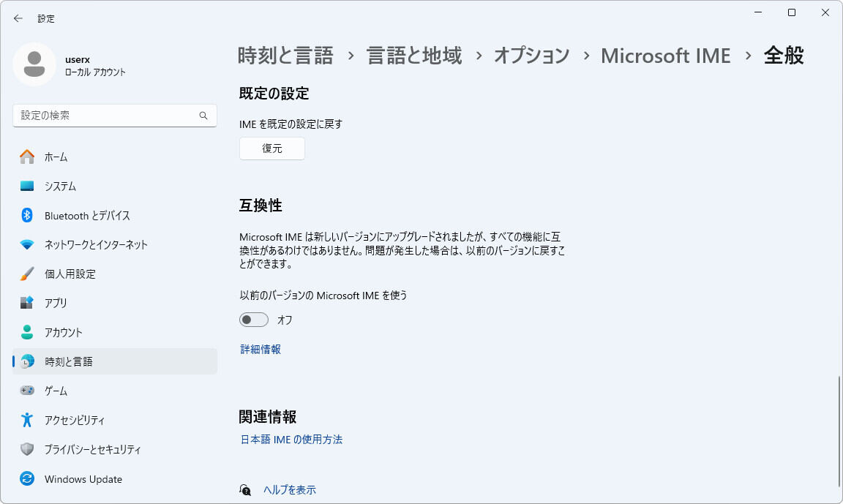This screenshot has width=843, height=504.
Task: Select ゲーム category
Action: click(115, 391)
